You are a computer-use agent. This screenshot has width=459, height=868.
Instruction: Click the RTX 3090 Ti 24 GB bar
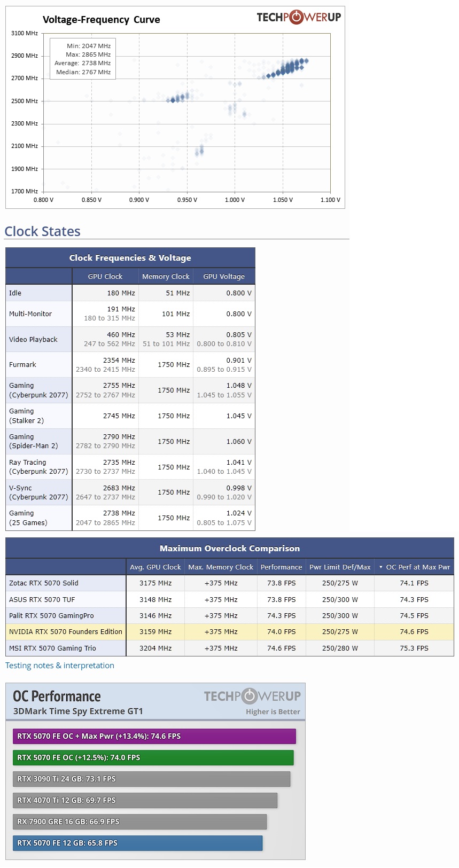point(152,779)
